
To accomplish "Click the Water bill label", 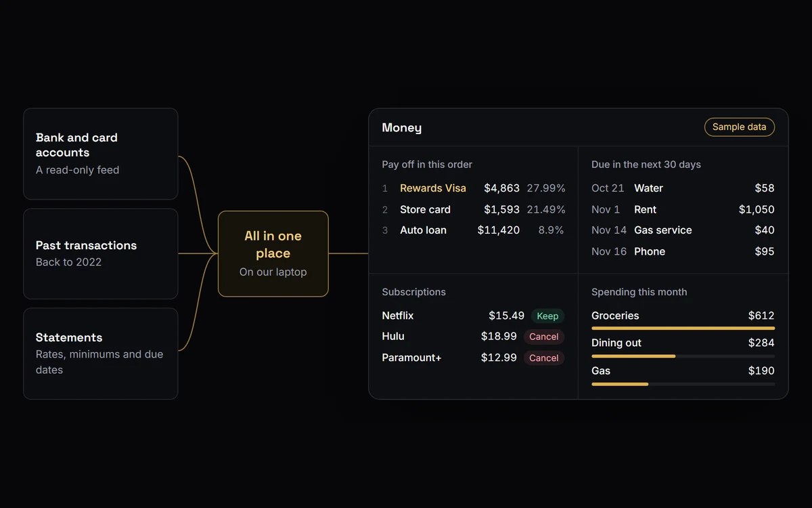I will point(648,188).
